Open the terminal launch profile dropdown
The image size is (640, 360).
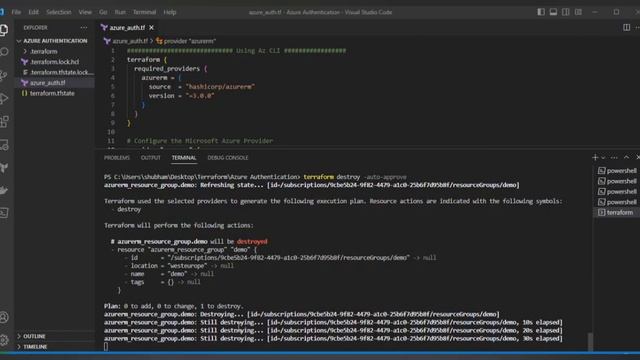click(603, 158)
